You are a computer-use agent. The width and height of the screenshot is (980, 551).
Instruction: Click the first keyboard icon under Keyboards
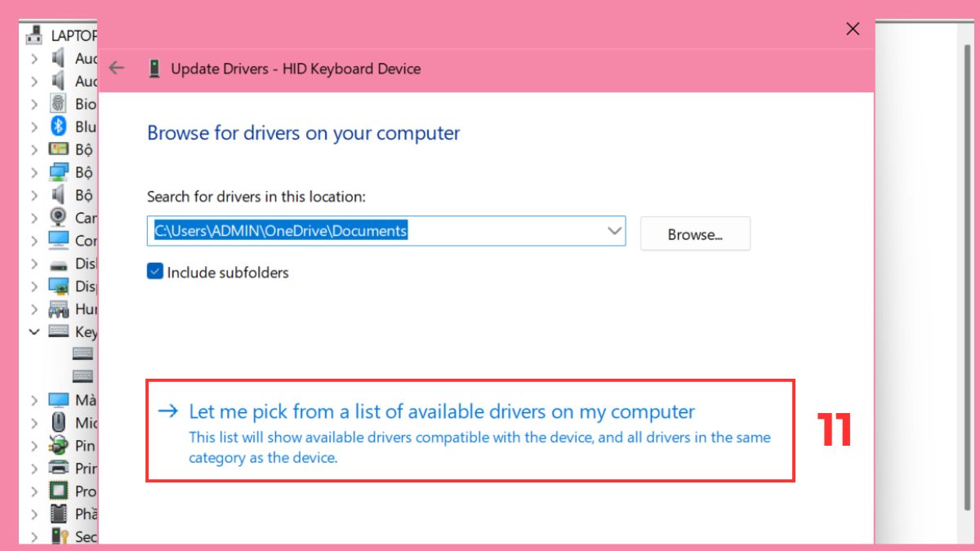tap(82, 353)
